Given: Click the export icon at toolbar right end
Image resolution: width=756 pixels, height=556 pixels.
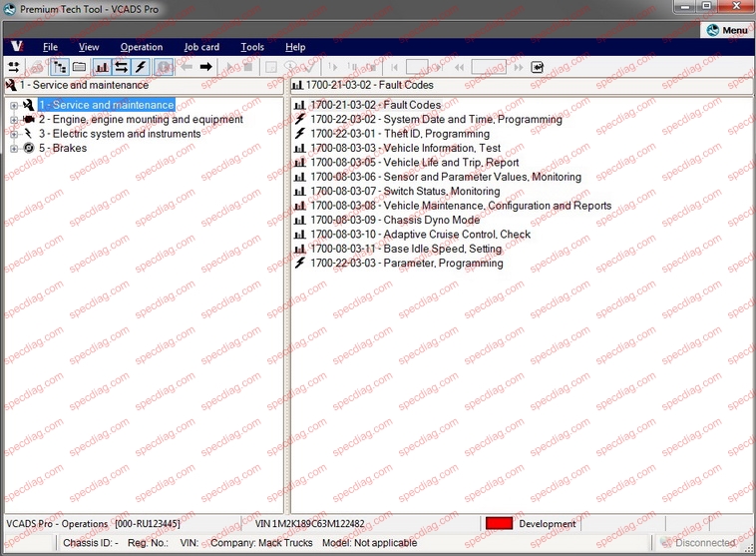Looking at the screenshot, I should [x=538, y=67].
